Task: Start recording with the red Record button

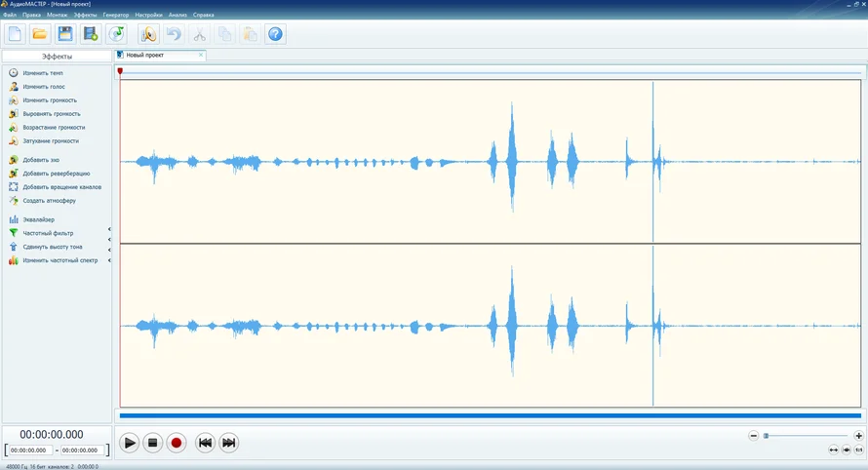Action: [x=177, y=443]
